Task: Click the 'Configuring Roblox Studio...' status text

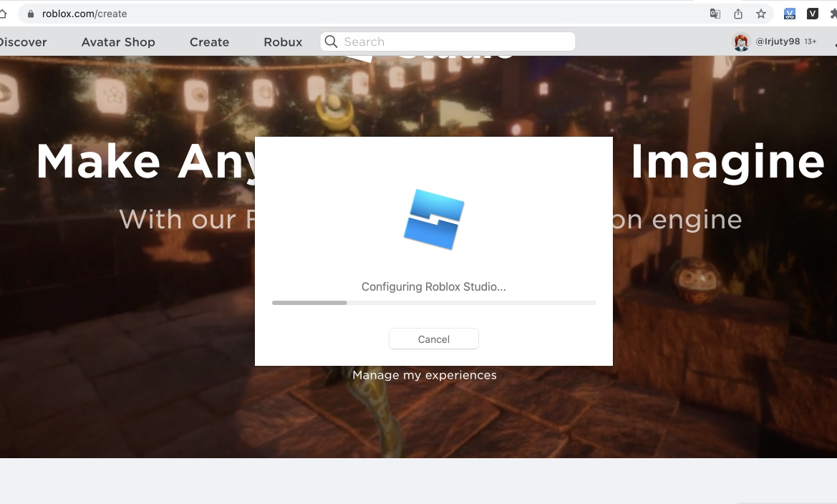Action: point(433,286)
